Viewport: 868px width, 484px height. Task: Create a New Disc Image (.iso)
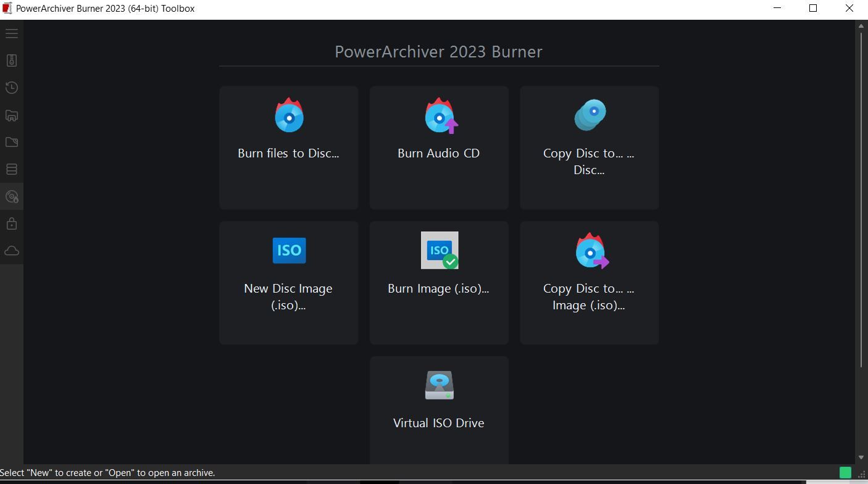click(x=288, y=283)
